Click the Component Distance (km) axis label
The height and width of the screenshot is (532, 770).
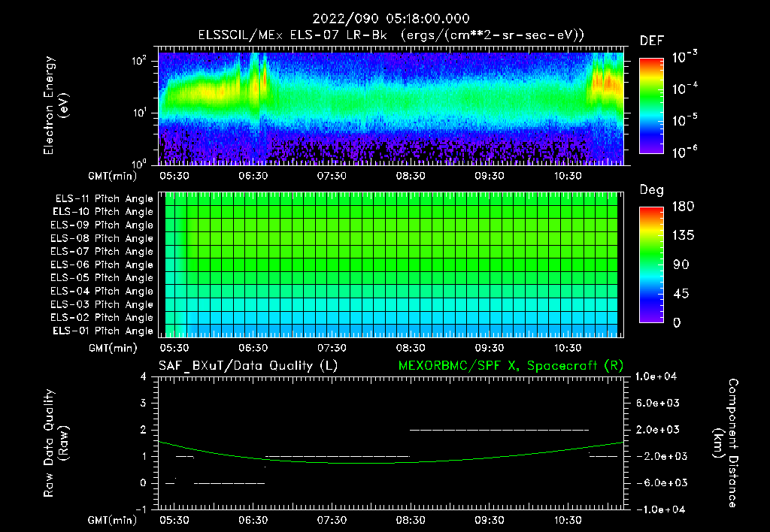[x=726, y=443]
